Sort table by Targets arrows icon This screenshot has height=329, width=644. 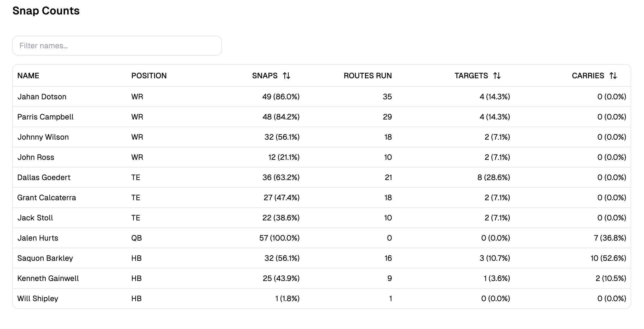tap(497, 76)
